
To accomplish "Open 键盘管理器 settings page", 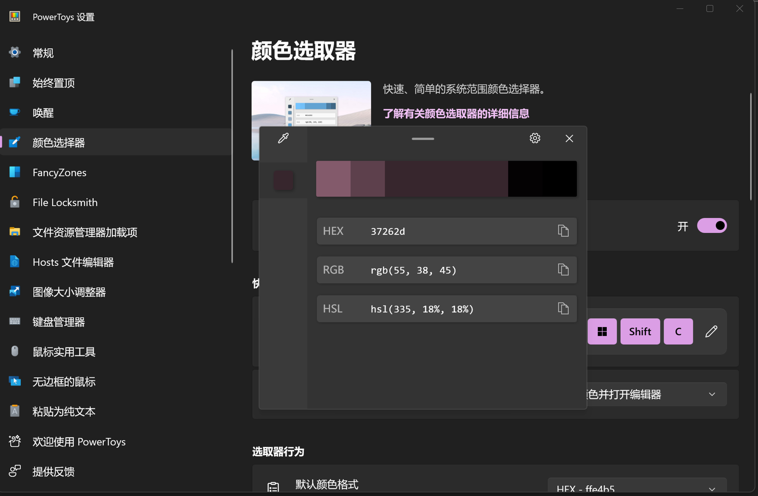I will tap(58, 322).
